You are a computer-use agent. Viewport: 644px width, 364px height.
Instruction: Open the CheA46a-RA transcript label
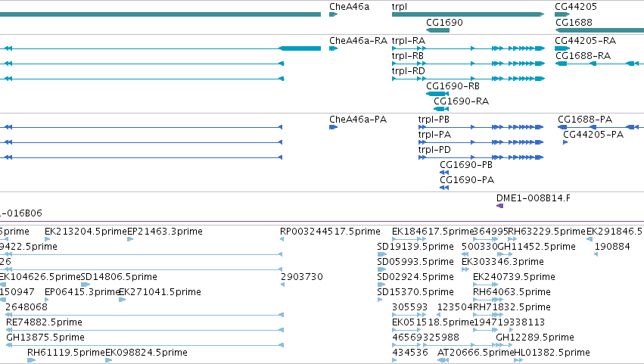[x=358, y=41]
